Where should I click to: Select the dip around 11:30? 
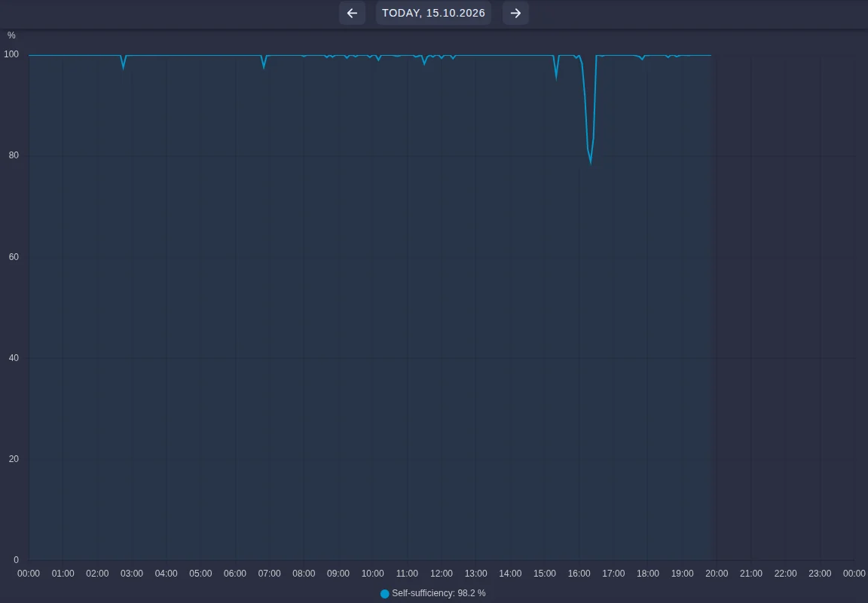click(425, 63)
